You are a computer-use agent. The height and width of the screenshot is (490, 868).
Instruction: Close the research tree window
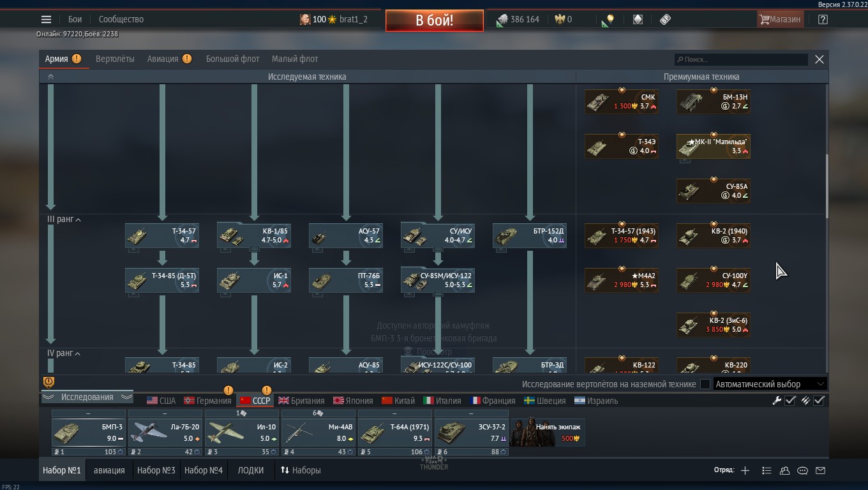coord(819,59)
